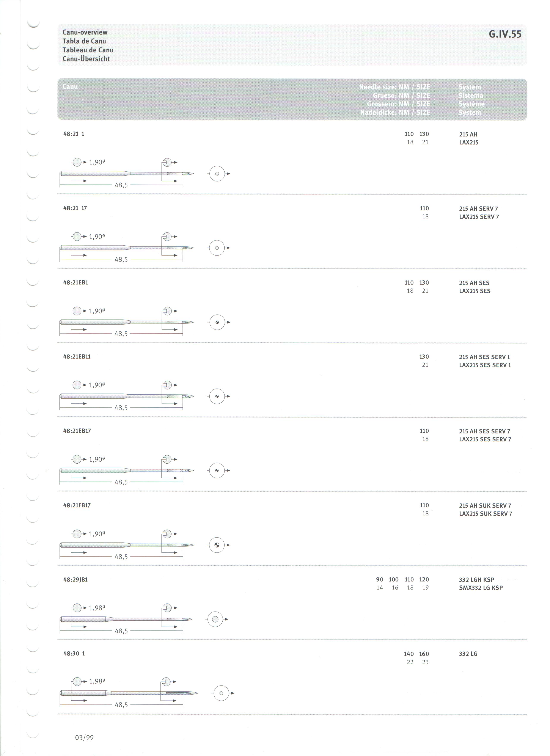Viewport: 550px width, 756px height.
Task: Click the blade groove profile icon of 48:21EB11
Action: [167, 385]
